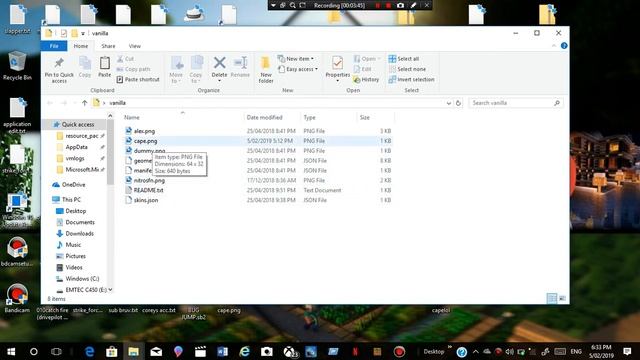Click Select none in ribbon
640x360 pixels.
tap(407, 69)
